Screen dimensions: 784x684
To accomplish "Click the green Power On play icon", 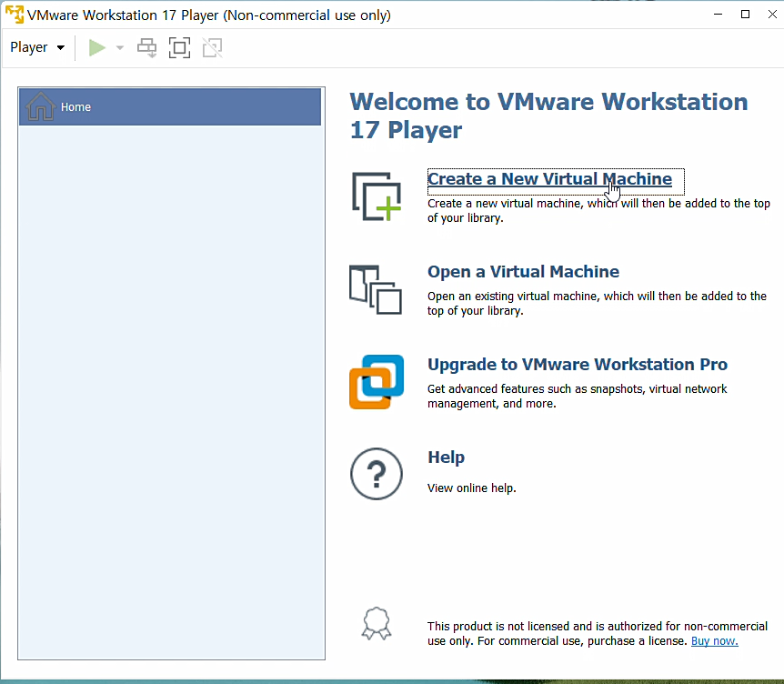I will tap(97, 48).
